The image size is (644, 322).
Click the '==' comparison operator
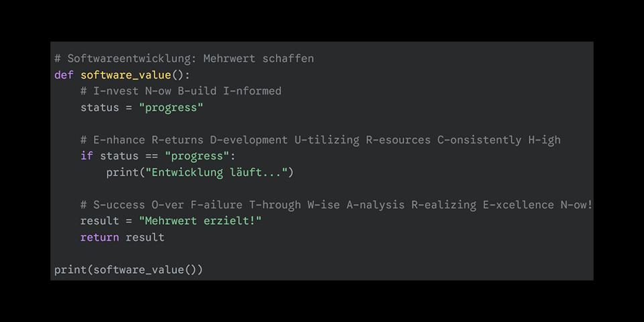(152, 156)
